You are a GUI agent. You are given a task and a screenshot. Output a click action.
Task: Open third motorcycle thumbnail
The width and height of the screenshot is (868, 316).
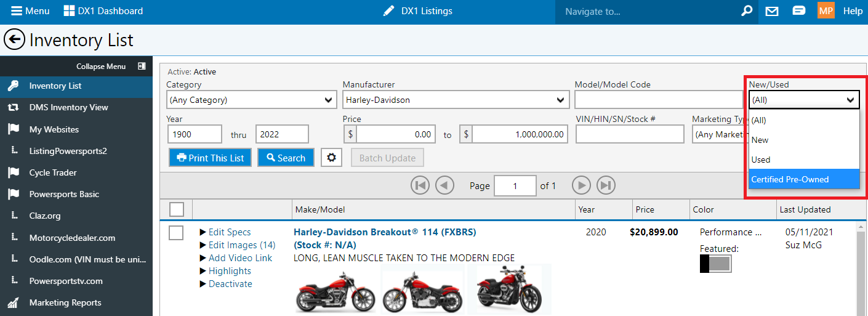click(x=510, y=290)
